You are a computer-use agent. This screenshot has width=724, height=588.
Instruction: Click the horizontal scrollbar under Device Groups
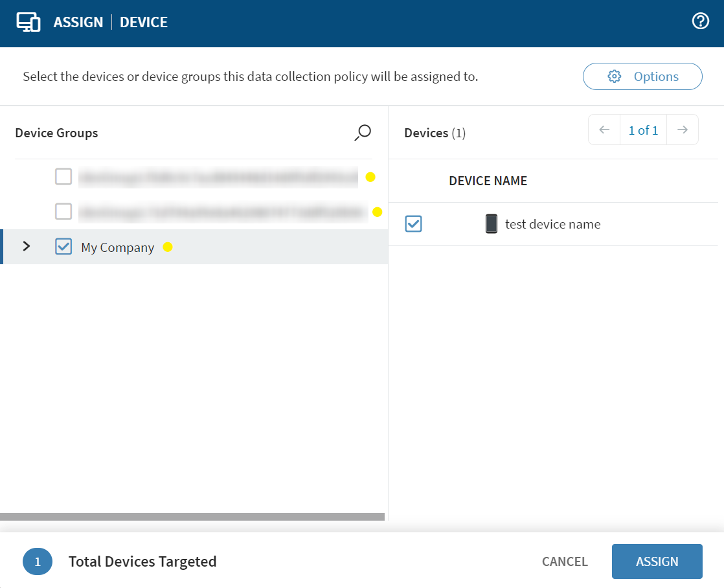pyautogui.click(x=192, y=517)
